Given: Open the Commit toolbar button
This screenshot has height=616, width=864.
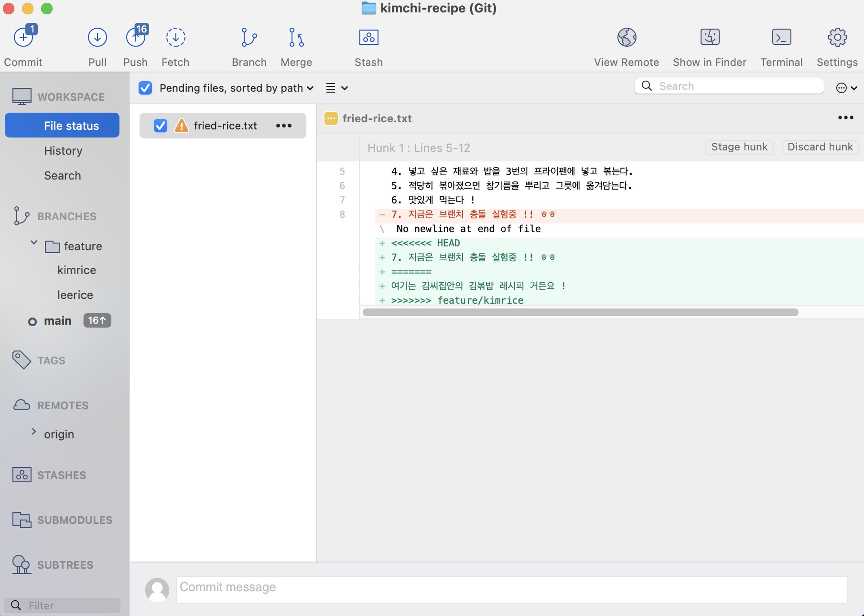Looking at the screenshot, I should click(x=23, y=37).
